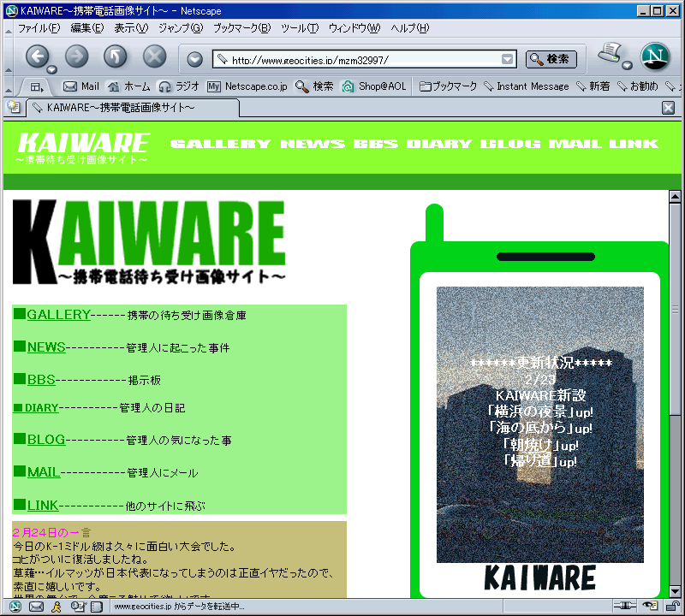Click the vertical scrollbar thumb
Screen dimensions: 685x616
click(x=675, y=309)
